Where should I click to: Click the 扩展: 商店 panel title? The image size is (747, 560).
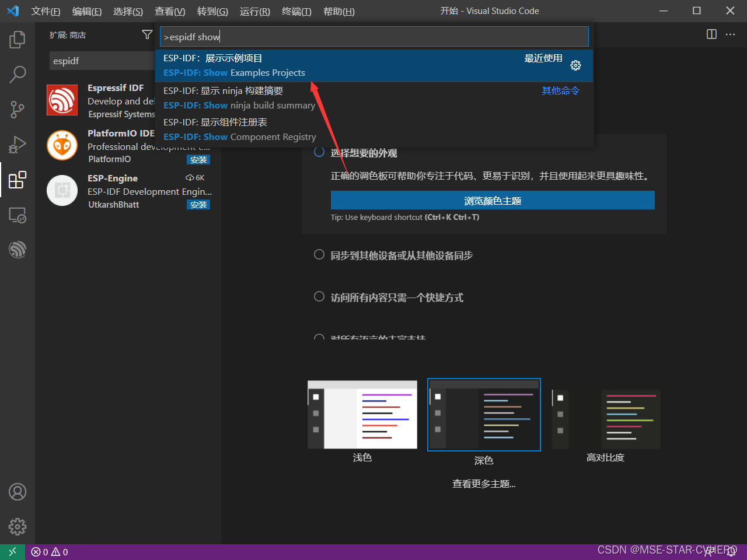[68, 35]
